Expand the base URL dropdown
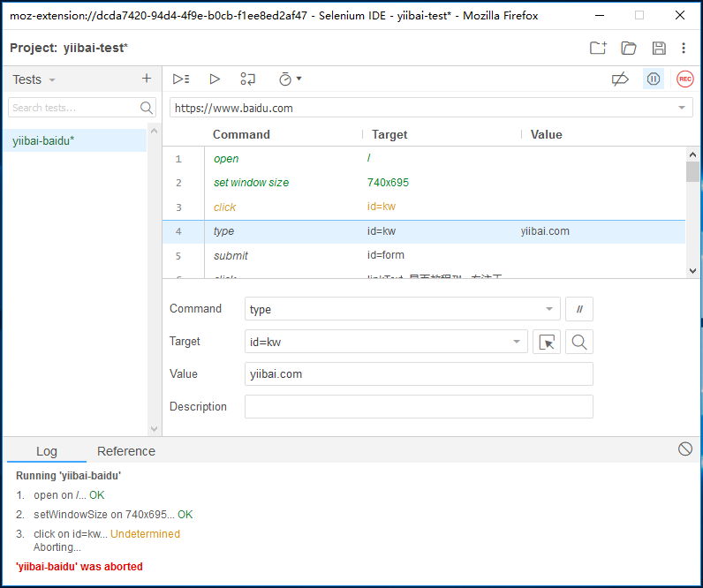 [x=681, y=108]
